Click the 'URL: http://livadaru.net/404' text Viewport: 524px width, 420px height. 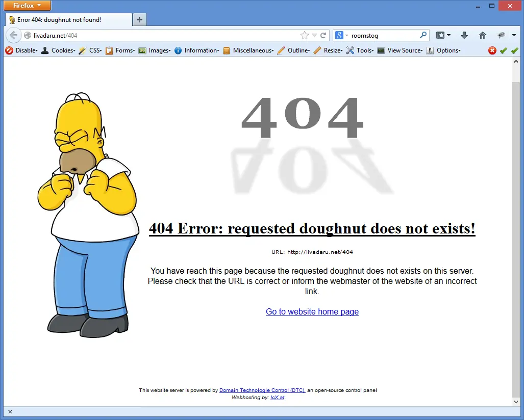tap(312, 252)
